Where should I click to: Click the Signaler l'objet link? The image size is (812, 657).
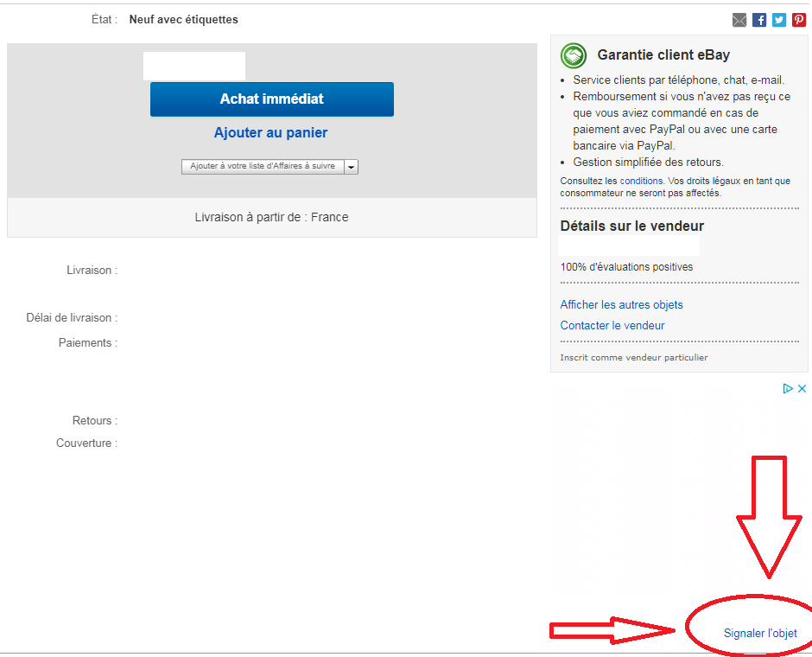[x=760, y=634]
